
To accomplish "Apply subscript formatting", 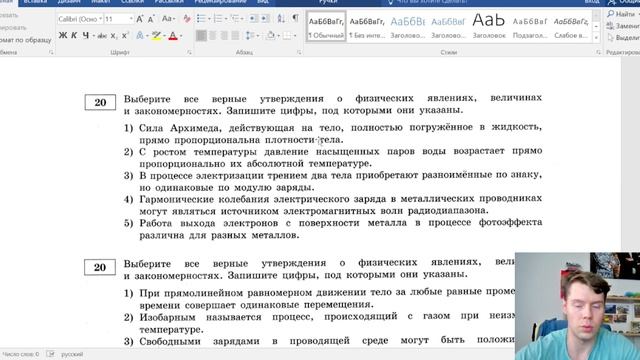I will pyautogui.click(x=114, y=36).
